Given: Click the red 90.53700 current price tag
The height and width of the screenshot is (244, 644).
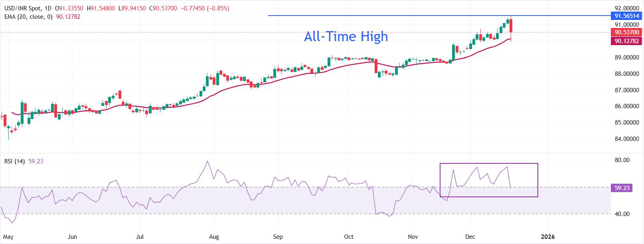Looking at the screenshot, I should point(626,32).
